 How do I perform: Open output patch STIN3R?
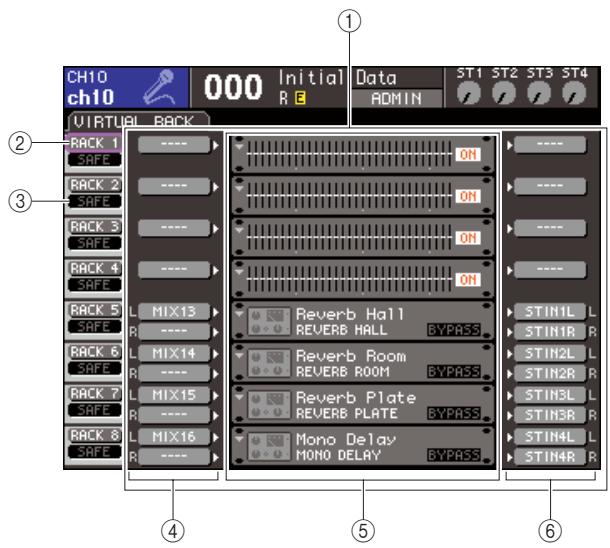[550, 415]
